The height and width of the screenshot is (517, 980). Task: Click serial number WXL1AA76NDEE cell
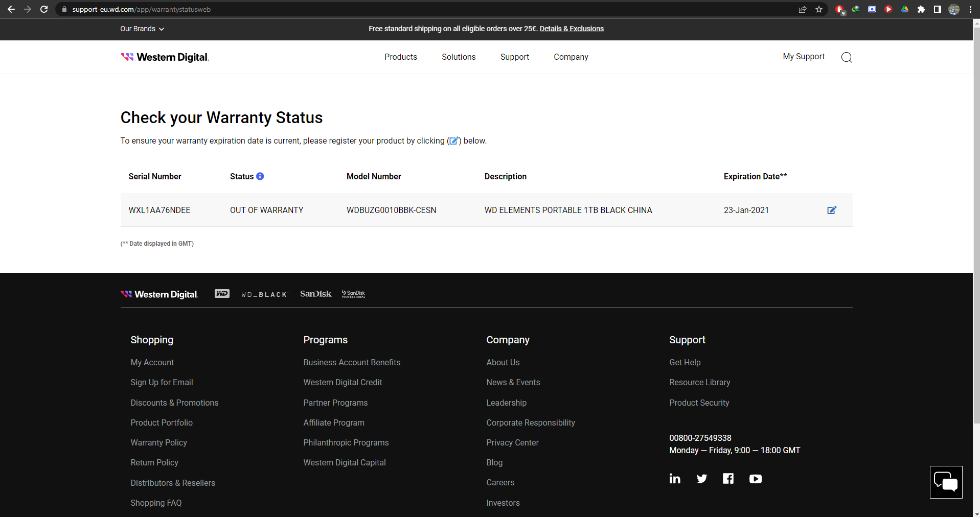(159, 210)
